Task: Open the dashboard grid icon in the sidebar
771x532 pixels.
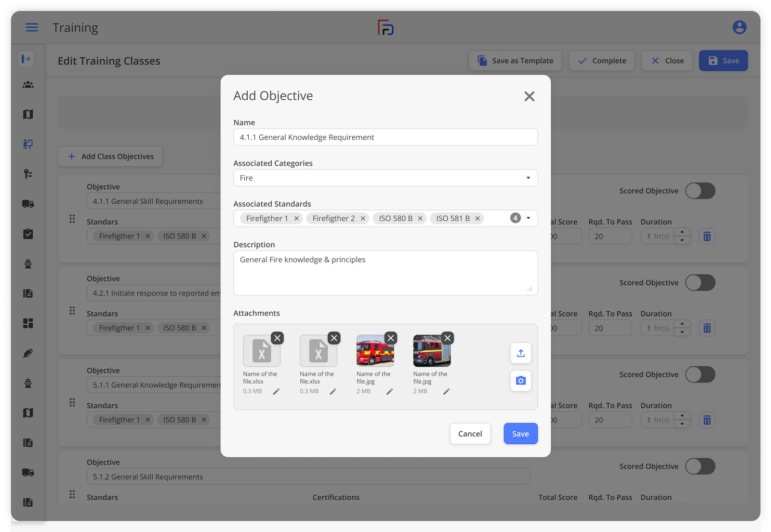Action: [27, 323]
